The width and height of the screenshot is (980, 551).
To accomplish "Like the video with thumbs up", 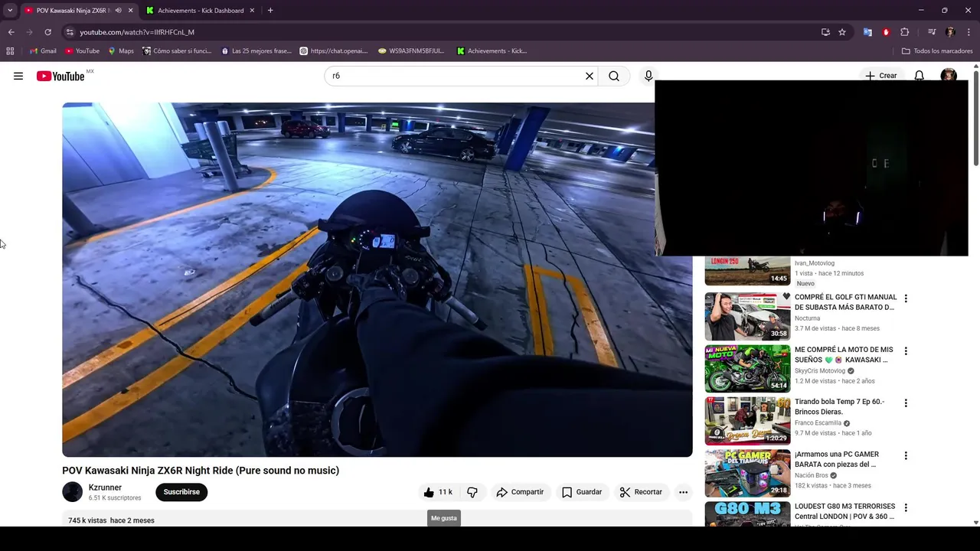I will click(x=438, y=492).
